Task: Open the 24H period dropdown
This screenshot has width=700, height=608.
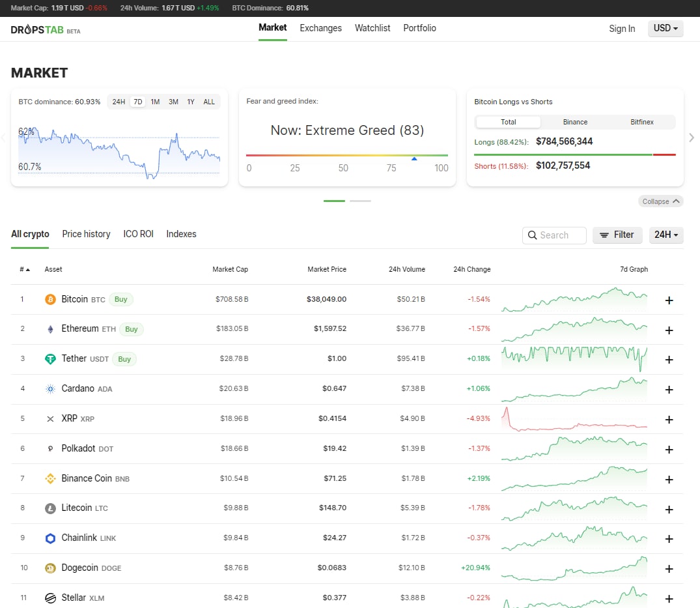Action: pos(666,235)
